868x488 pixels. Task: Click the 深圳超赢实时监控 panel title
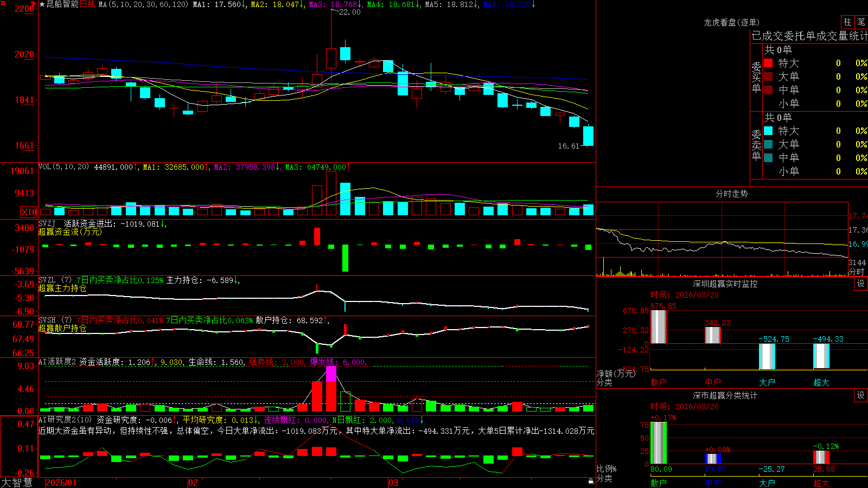[725, 284]
